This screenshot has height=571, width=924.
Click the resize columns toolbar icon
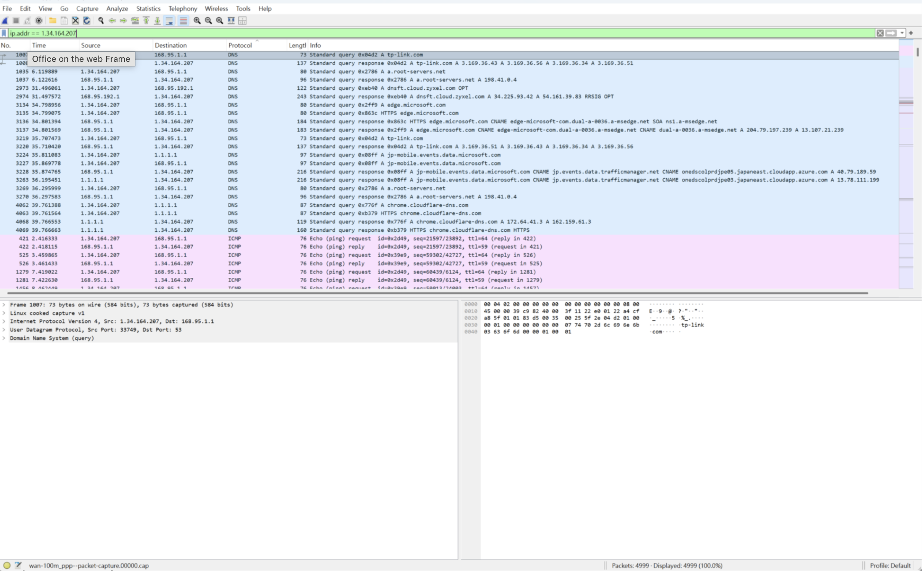tap(231, 21)
